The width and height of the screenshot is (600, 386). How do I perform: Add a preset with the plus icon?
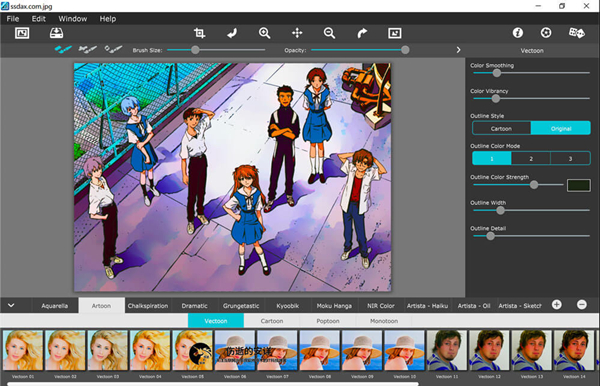pos(557,305)
